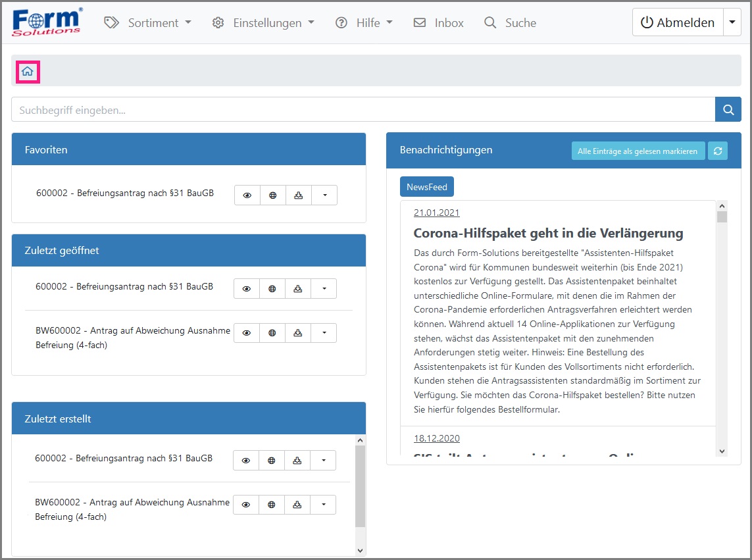Click the Abmelden logout button
Image resolution: width=752 pixels, height=560 pixels.
(x=677, y=22)
